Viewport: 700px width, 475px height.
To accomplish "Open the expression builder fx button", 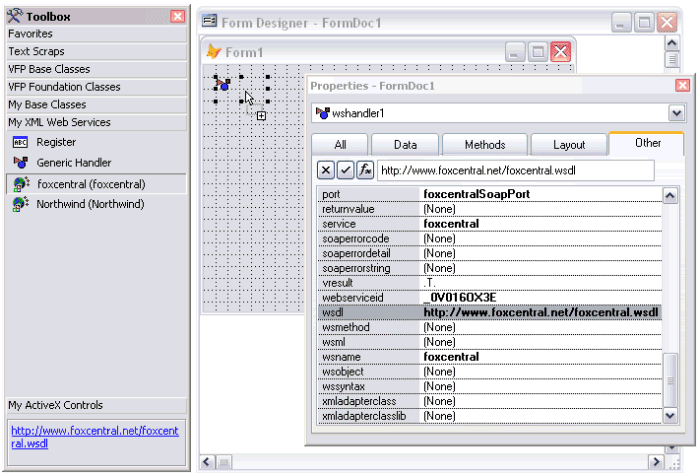I will (x=365, y=170).
